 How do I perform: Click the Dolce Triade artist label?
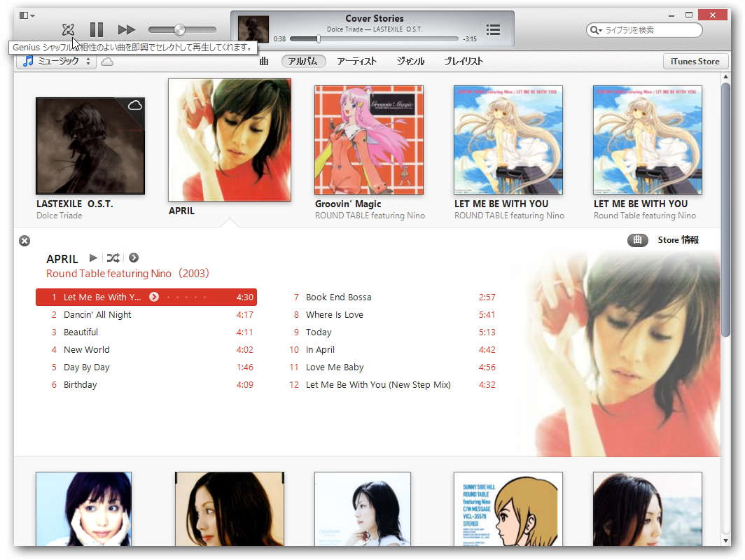click(60, 216)
